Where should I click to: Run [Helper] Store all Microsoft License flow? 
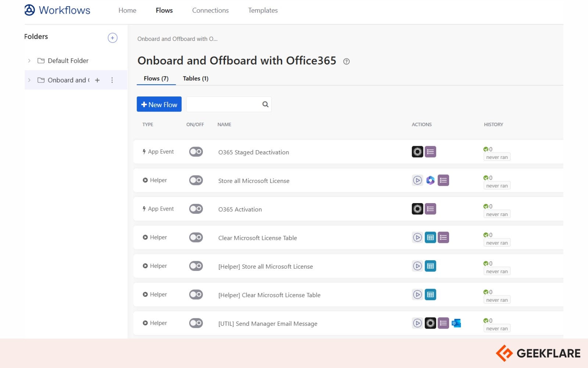coord(417,266)
